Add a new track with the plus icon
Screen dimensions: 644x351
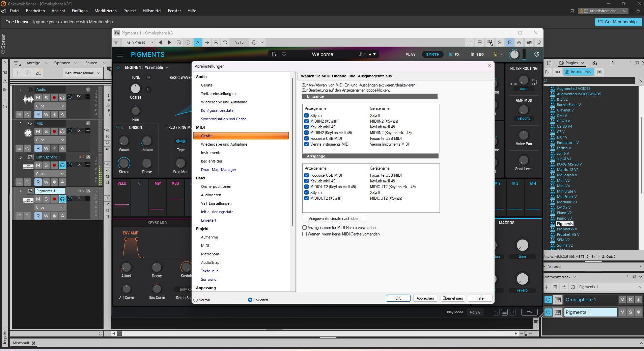point(18,73)
